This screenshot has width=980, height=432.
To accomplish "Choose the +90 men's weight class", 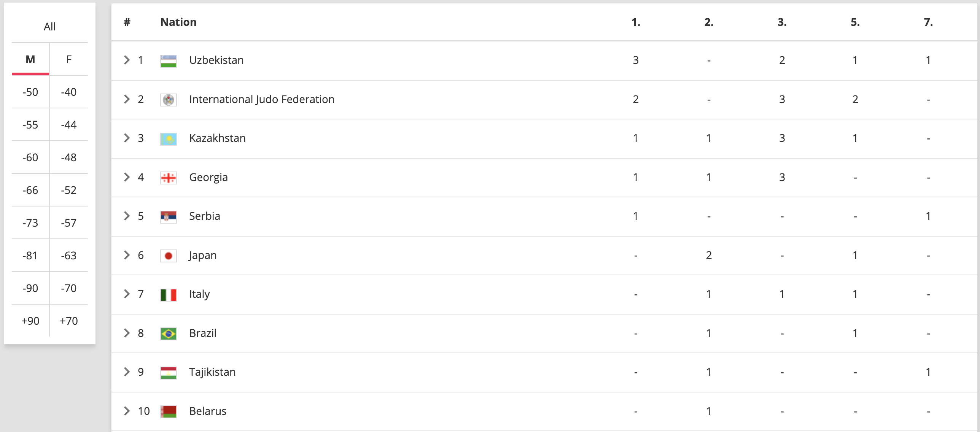I will click(x=30, y=321).
